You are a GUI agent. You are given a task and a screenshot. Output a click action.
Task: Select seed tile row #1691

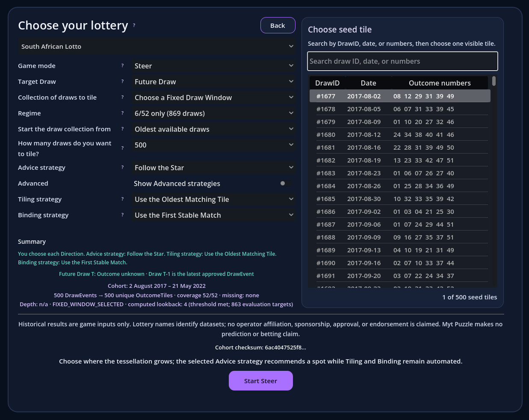[399, 276]
